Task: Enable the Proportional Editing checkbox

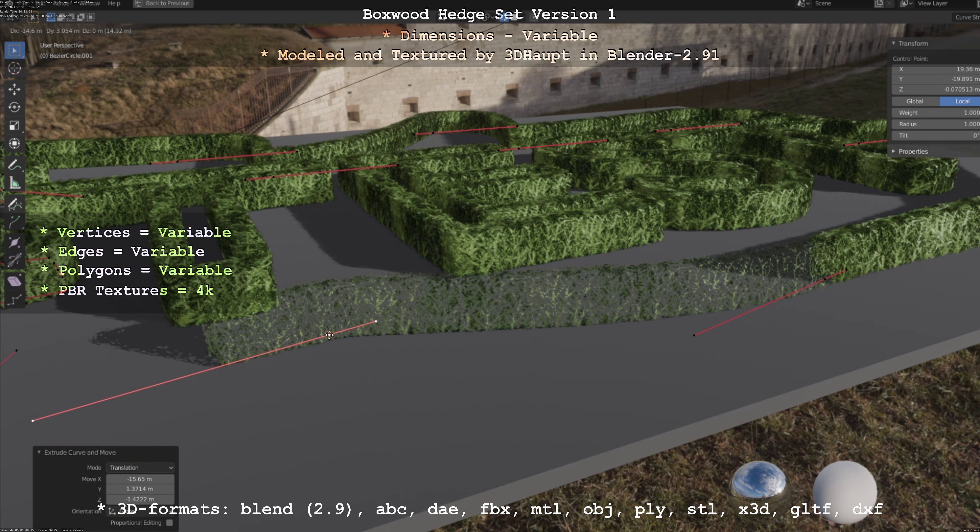Action: [x=170, y=523]
